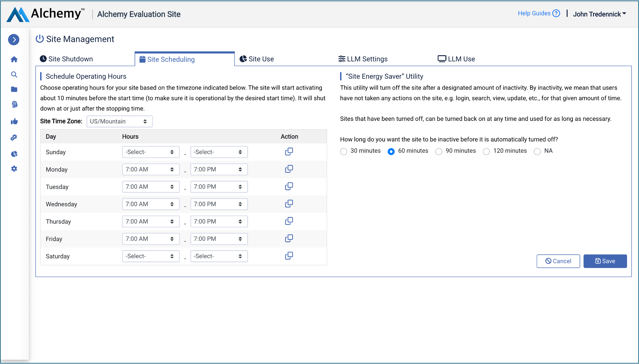The height and width of the screenshot is (364, 639).
Task: Select the 30 minutes inactivity option
Action: (344, 151)
